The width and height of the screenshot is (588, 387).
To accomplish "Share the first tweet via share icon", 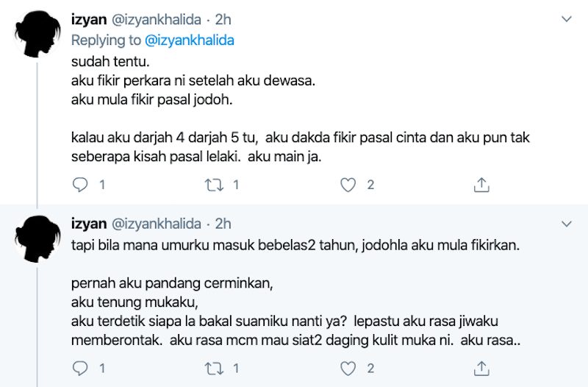I will [482, 185].
